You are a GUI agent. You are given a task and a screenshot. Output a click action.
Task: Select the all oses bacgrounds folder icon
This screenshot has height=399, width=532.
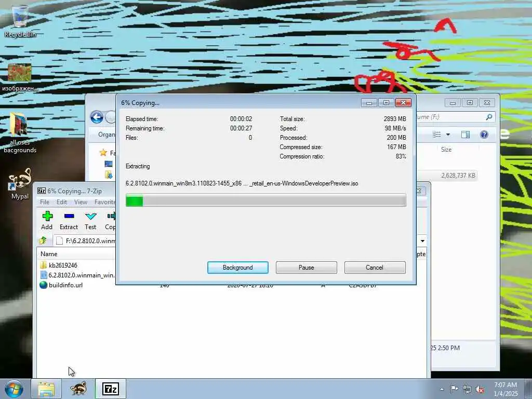tap(20, 134)
